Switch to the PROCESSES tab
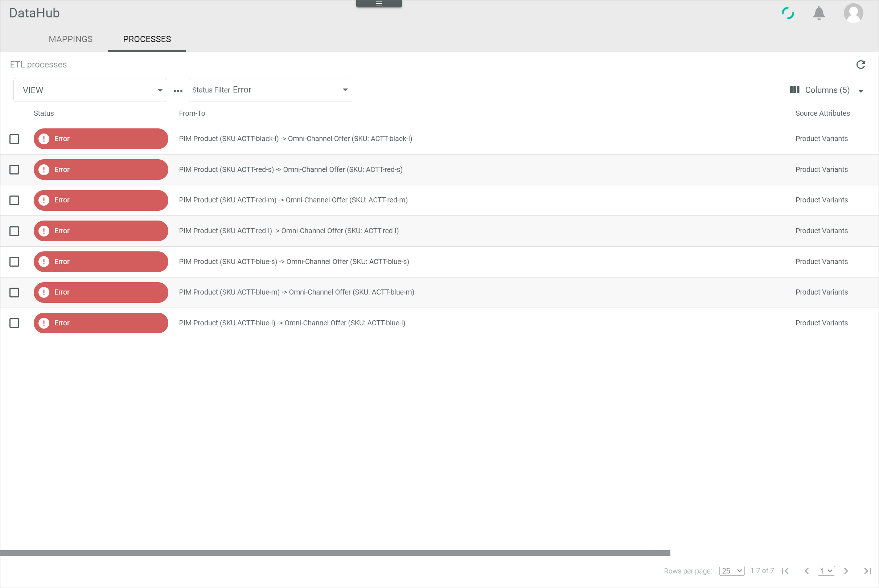Screen dimensions: 879x588 coord(147,39)
